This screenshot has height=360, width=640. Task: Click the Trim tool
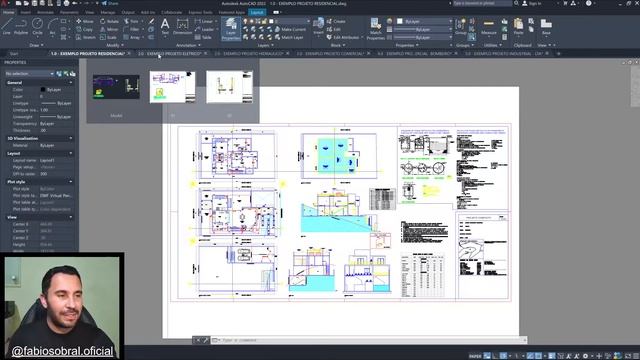pyautogui.click(x=131, y=21)
